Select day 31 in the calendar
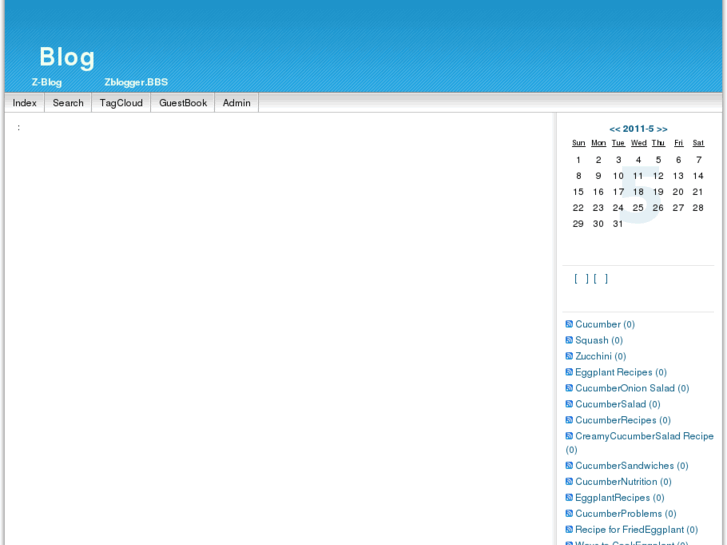The width and height of the screenshot is (727, 545). pos(618,224)
